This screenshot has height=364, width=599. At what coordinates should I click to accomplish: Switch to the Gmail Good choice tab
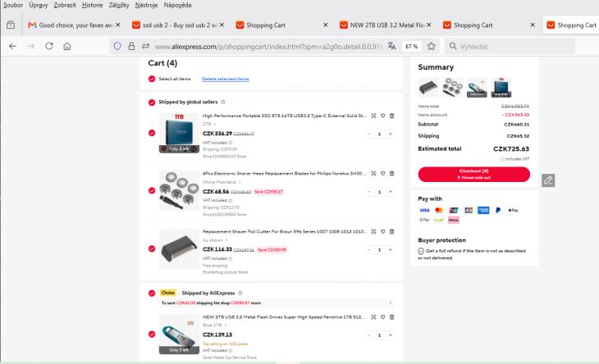(x=75, y=25)
